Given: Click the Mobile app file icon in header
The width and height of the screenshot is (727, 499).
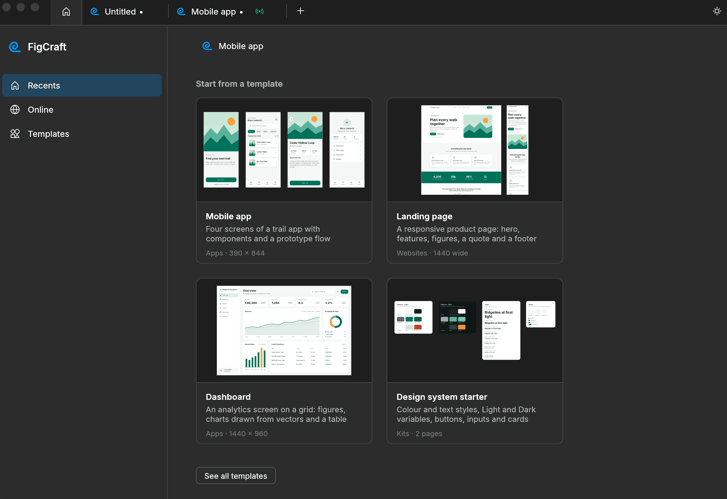Looking at the screenshot, I should pyautogui.click(x=207, y=46).
